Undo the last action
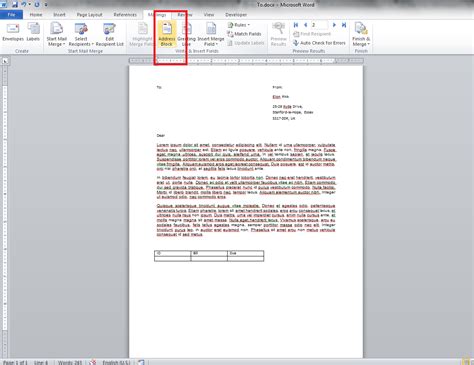The image size is (474, 365). coord(24,5)
